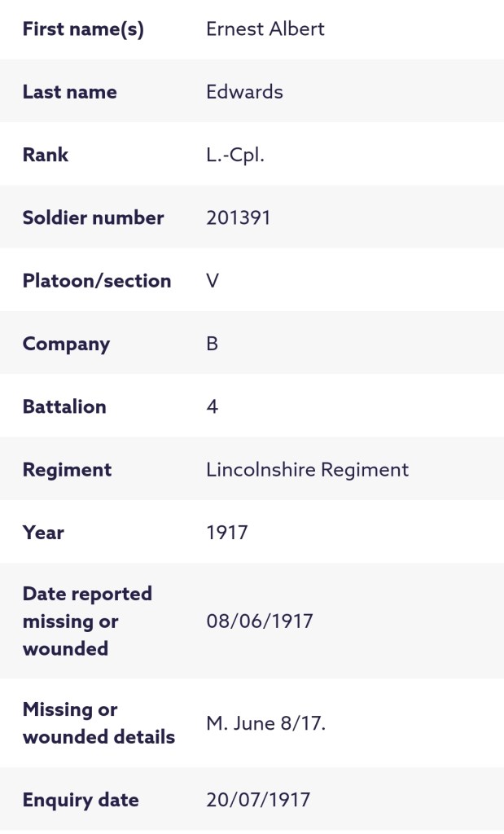Select the 'Last name' field label

[x=70, y=92]
